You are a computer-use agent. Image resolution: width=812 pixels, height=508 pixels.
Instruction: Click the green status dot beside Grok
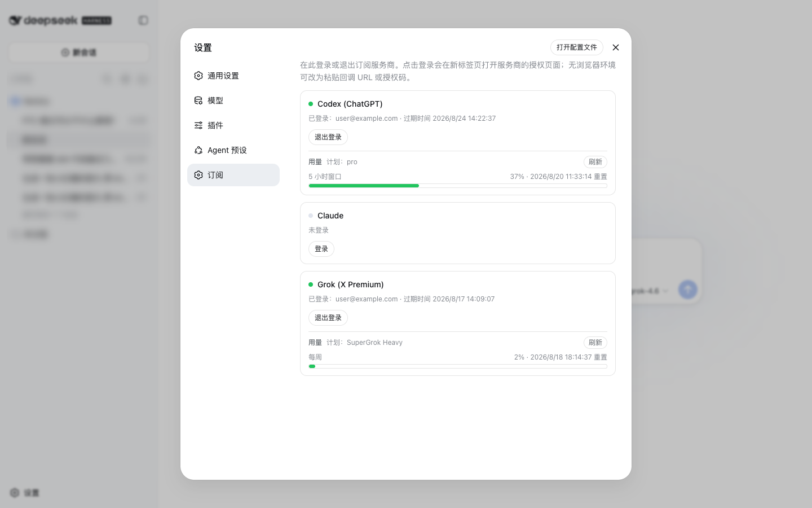[x=311, y=284]
